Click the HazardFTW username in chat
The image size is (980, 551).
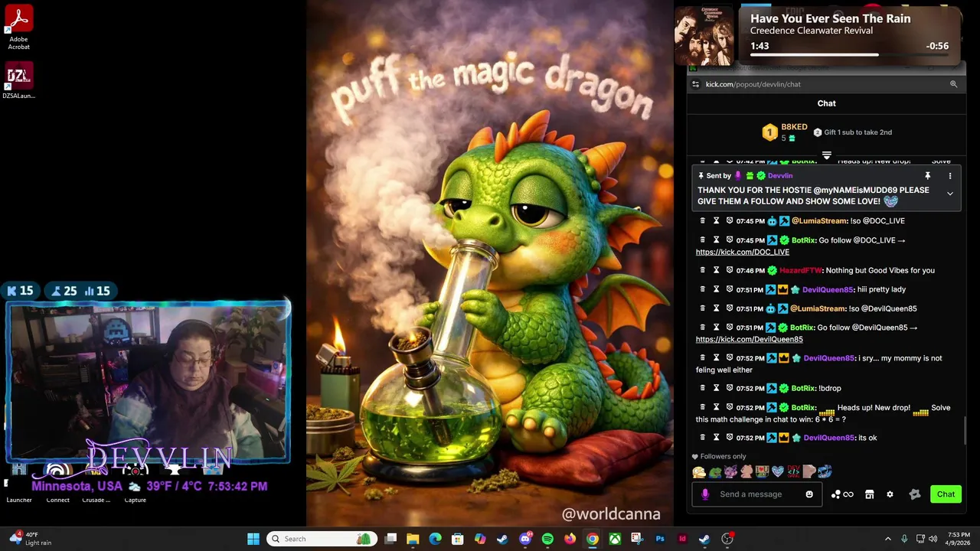tap(800, 270)
